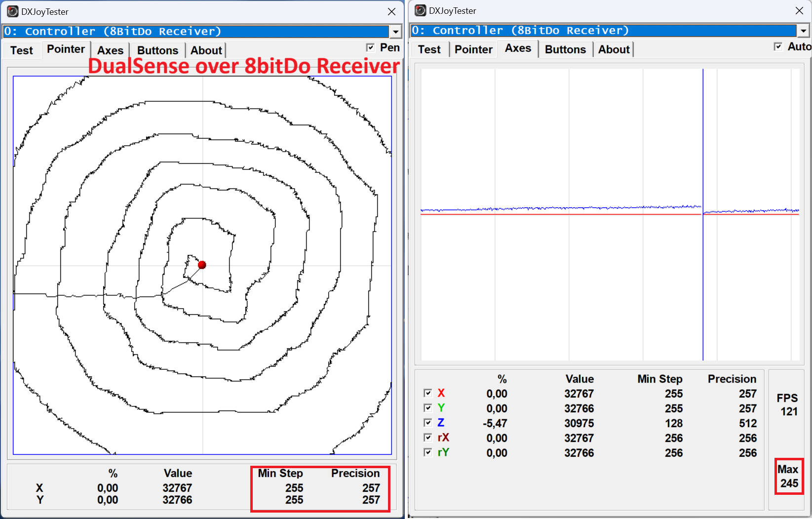Click the Precision column header in right window
This screenshot has width=812, height=519.
pyautogui.click(x=732, y=379)
